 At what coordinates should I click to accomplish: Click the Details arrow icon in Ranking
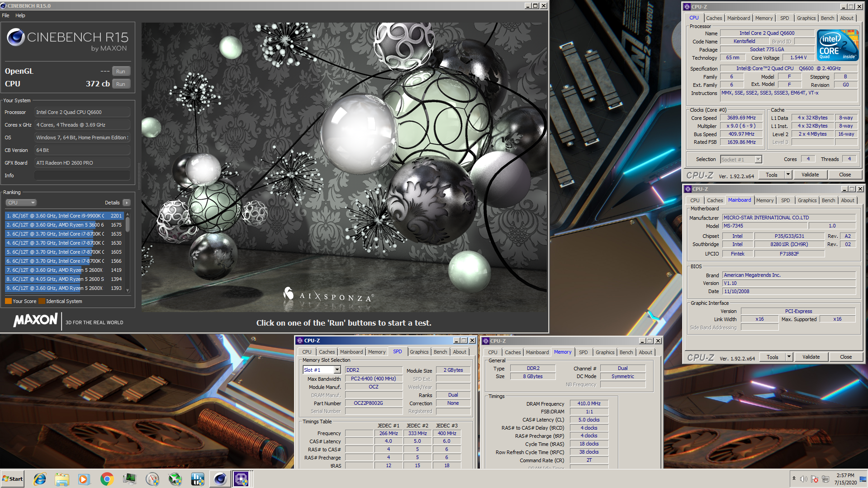[127, 203]
